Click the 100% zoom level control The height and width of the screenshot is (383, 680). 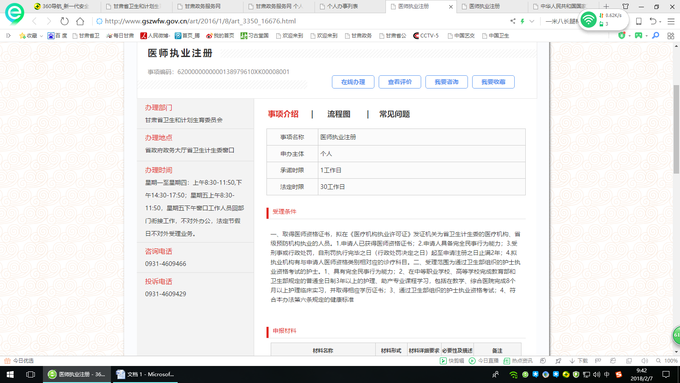pos(667,360)
